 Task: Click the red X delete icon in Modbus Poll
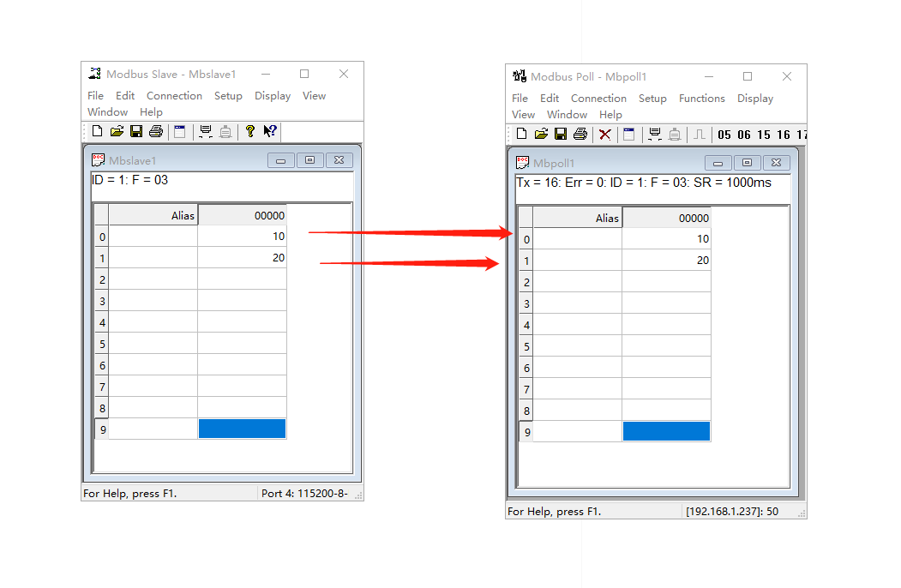[605, 134]
